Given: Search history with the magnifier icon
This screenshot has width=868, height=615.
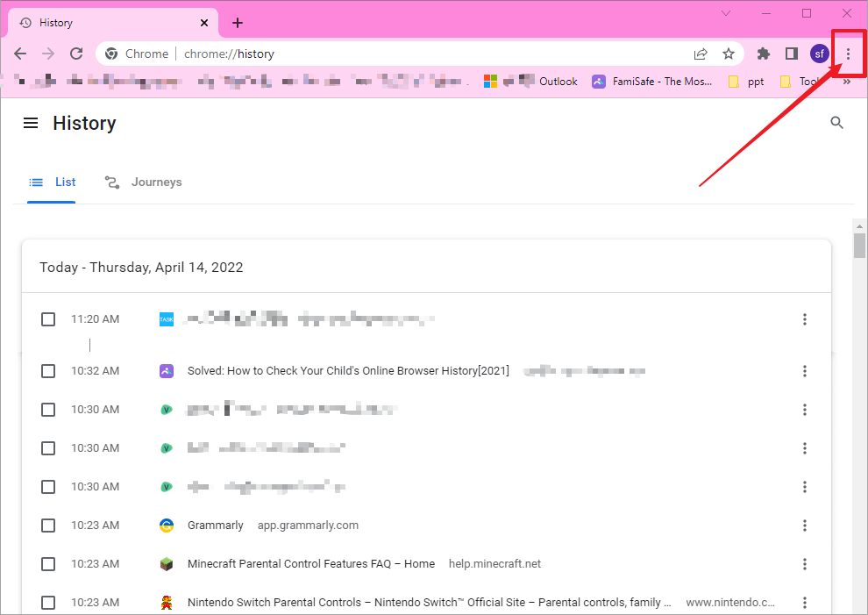Looking at the screenshot, I should click(836, 123).
